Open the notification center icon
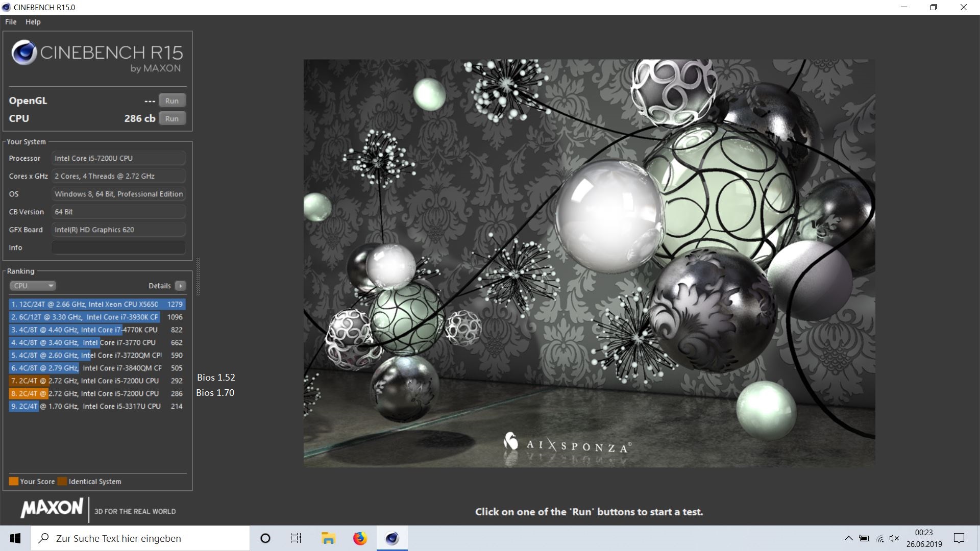 tap(959, 538)
